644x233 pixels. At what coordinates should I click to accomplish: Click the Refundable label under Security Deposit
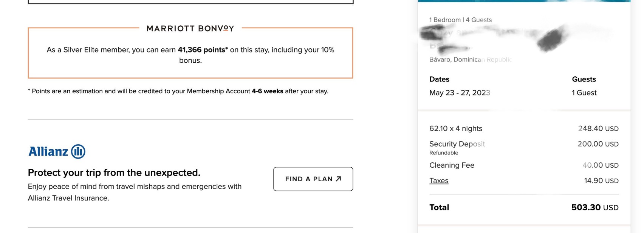point(444,153)
